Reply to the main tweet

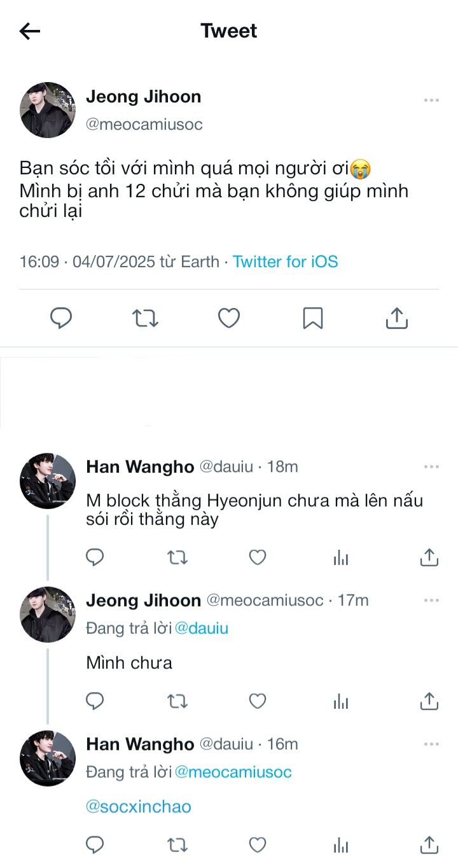tap(61, 318)
